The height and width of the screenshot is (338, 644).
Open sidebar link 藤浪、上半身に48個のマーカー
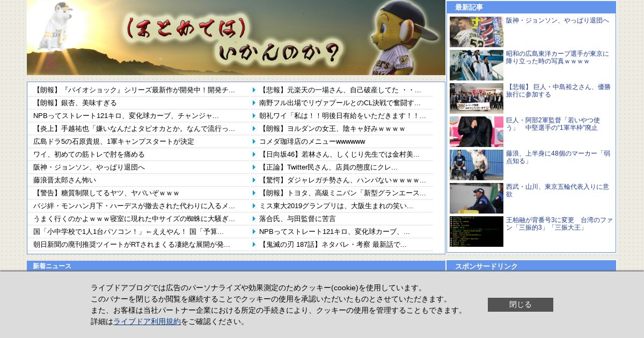point(558,157)
